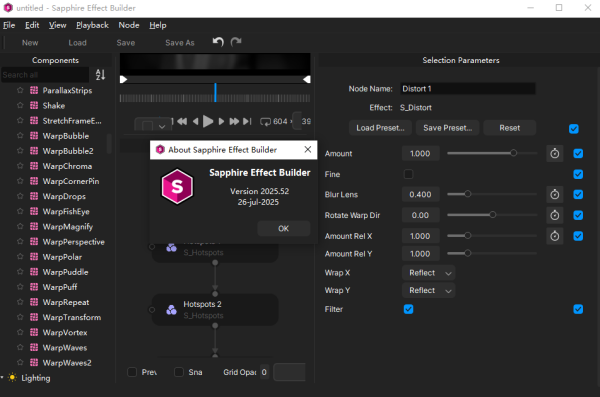This screenshot has height=397, width=600.
Task: Click the Hotspots 2 node icon
Action: [x=171, y=310]
